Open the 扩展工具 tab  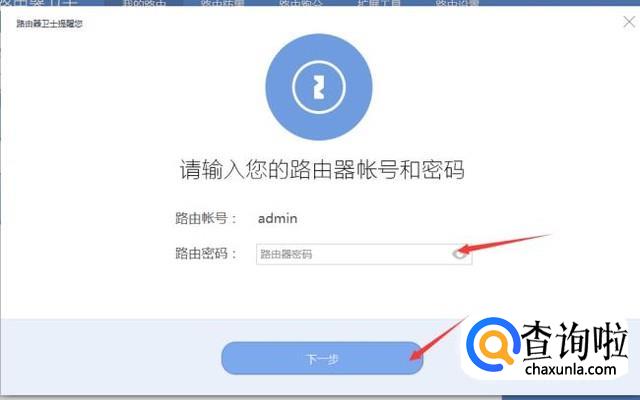379,3
